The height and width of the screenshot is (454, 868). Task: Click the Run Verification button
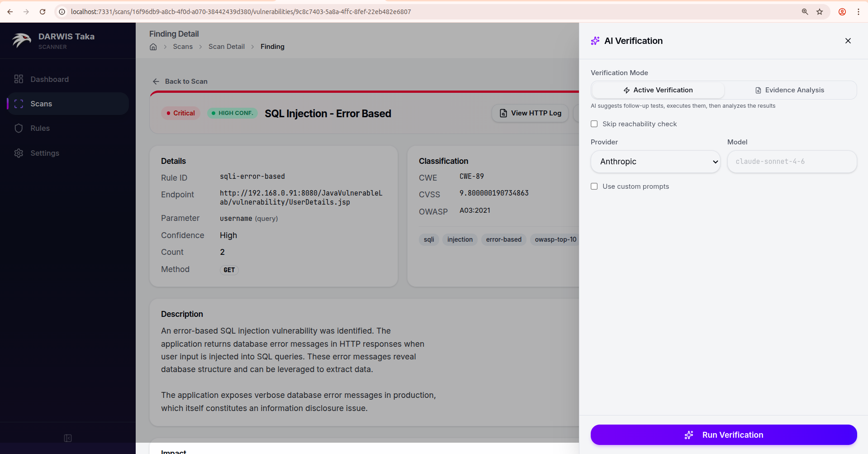[x=723, y=435]
